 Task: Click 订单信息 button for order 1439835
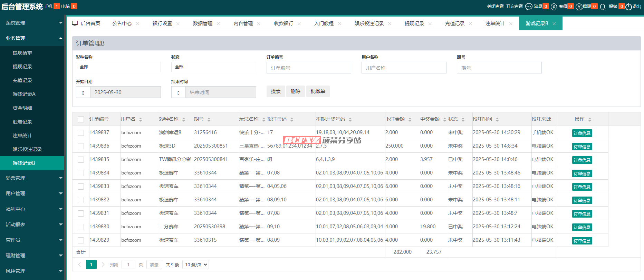582,160
